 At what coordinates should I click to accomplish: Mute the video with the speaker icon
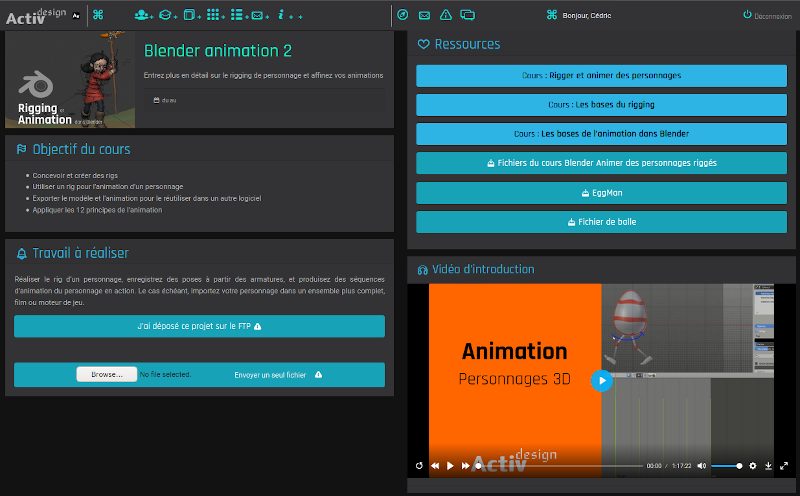702,465
